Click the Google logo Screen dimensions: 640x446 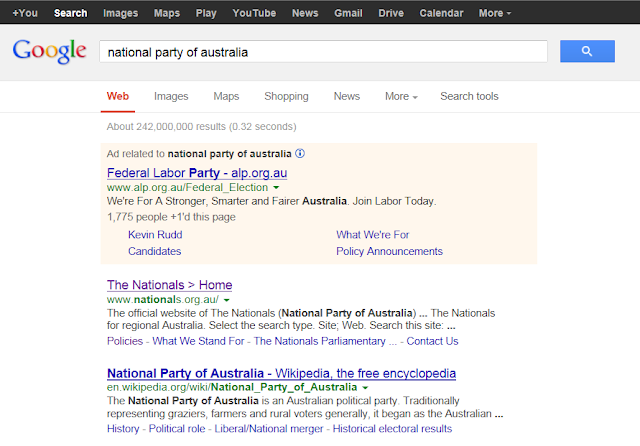[49, 51]
